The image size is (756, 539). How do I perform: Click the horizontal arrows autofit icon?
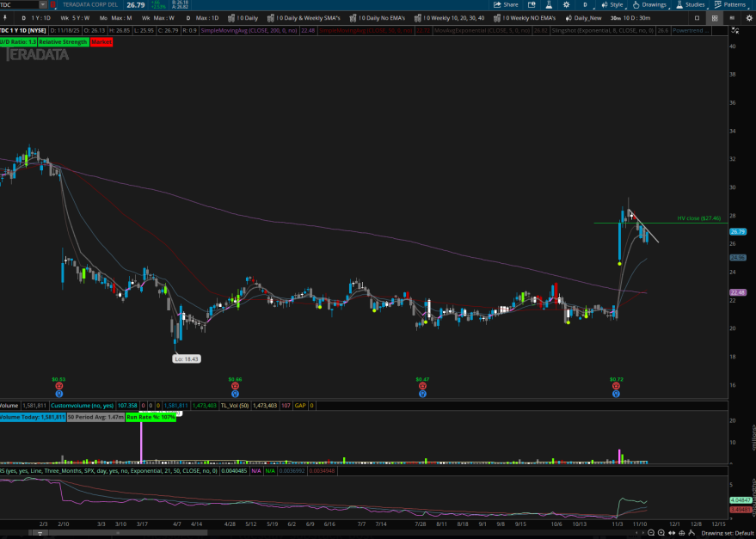(x=672, y=533)
